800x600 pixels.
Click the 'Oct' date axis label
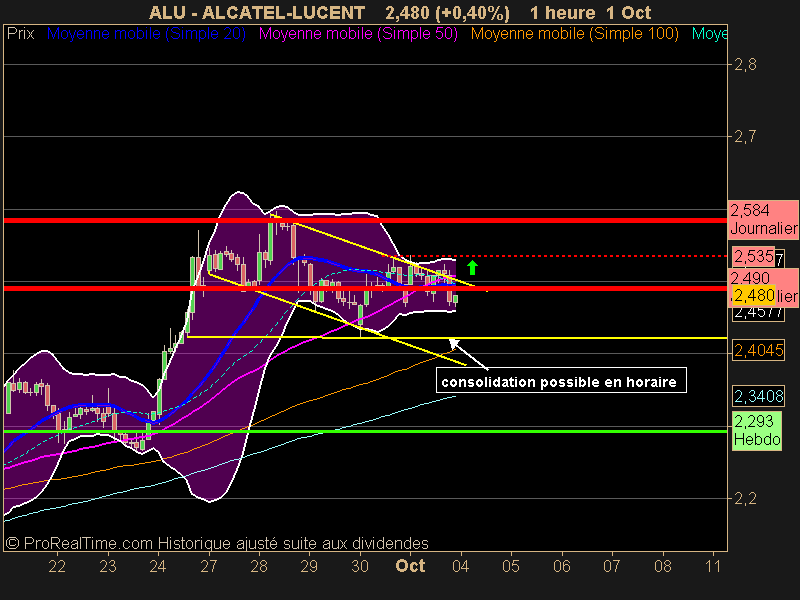tap(410, 566)
